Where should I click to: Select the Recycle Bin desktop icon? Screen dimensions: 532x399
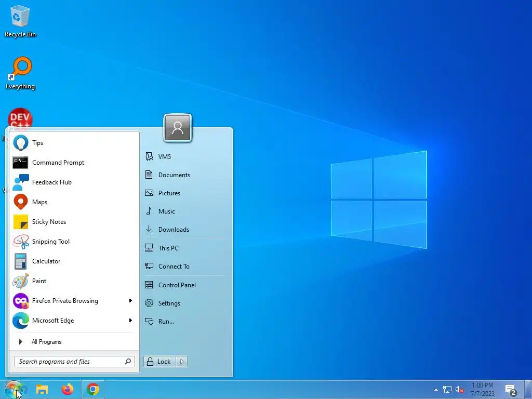click(x=20, y=21)
